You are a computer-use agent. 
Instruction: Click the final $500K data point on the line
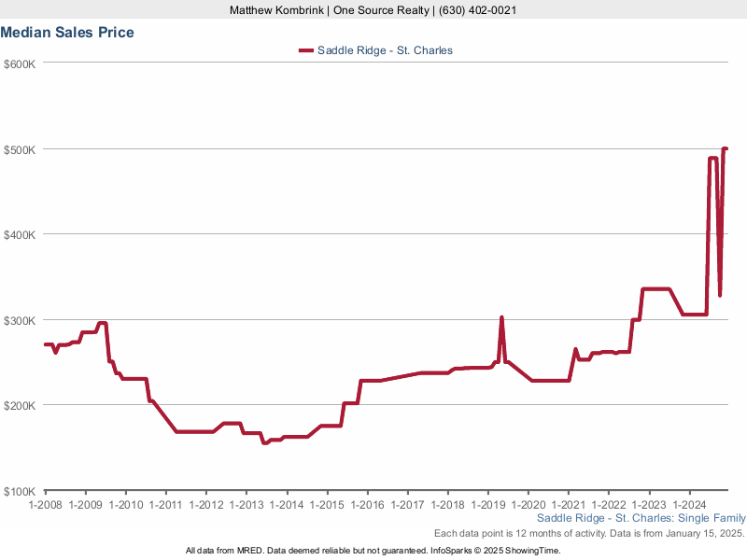(726, 149)
